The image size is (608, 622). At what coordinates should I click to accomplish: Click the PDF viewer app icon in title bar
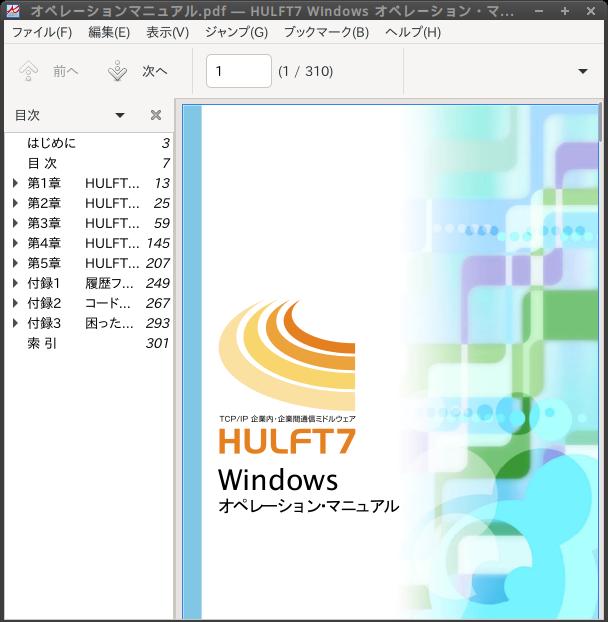coord(13,10)
